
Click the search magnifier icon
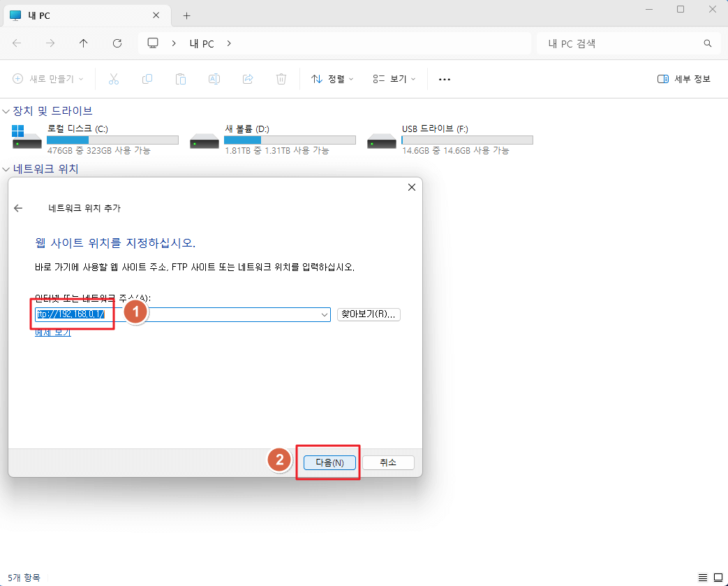click(708, 43)
